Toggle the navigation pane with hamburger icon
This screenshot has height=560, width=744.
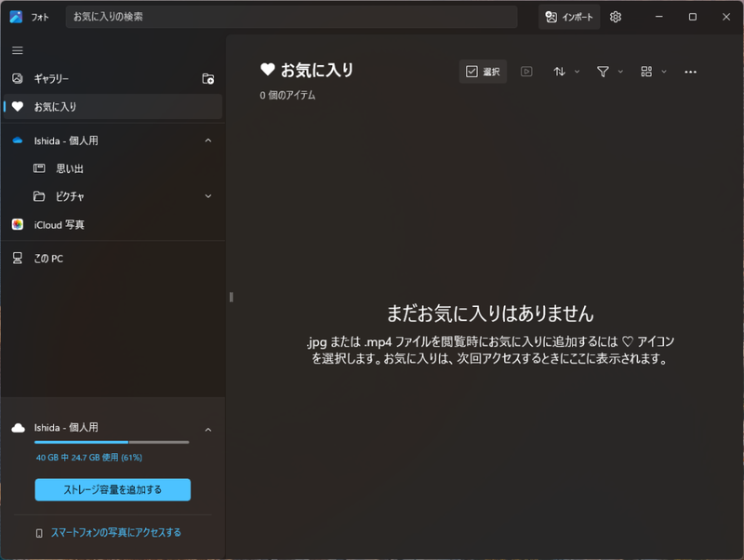16,49
